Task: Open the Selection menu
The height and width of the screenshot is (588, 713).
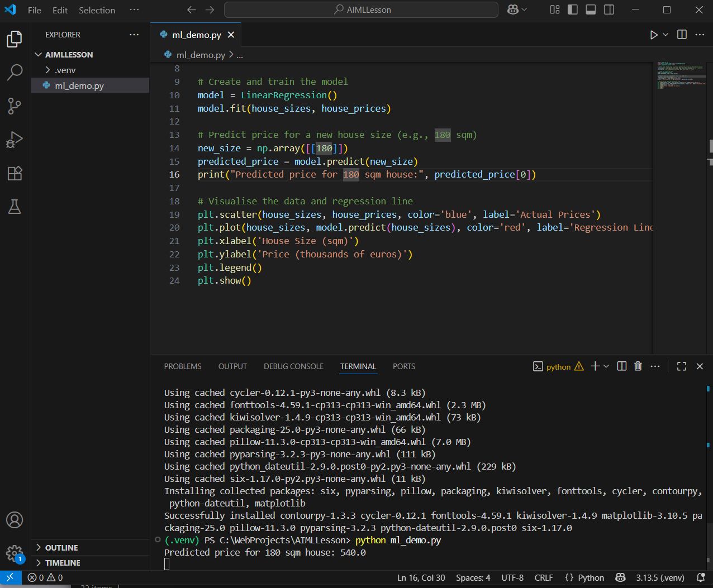Action: 97,10
